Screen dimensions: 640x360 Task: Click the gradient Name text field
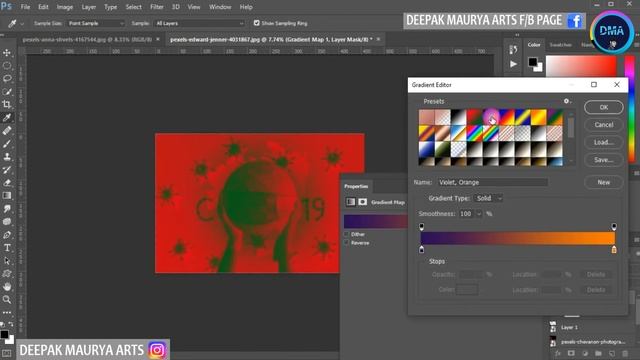click(x=493, y=182)
